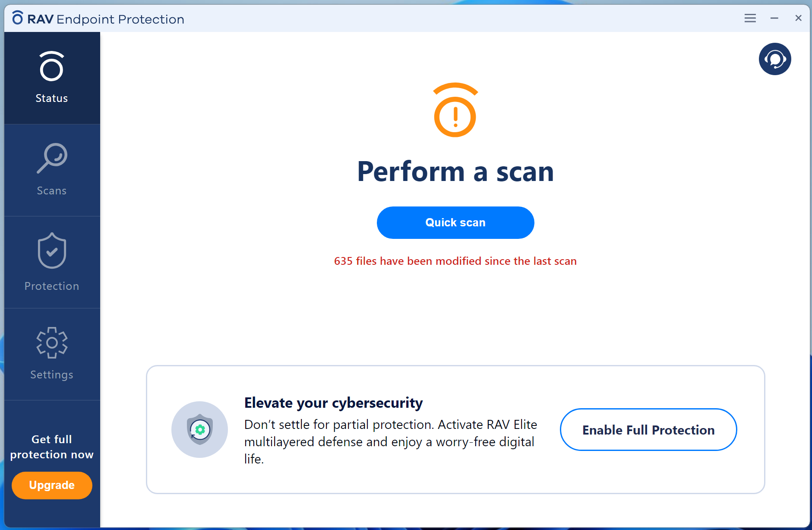Switch to the Scans panel
Viewport: 812px width, 530px height.
click(x=51, y=171)
